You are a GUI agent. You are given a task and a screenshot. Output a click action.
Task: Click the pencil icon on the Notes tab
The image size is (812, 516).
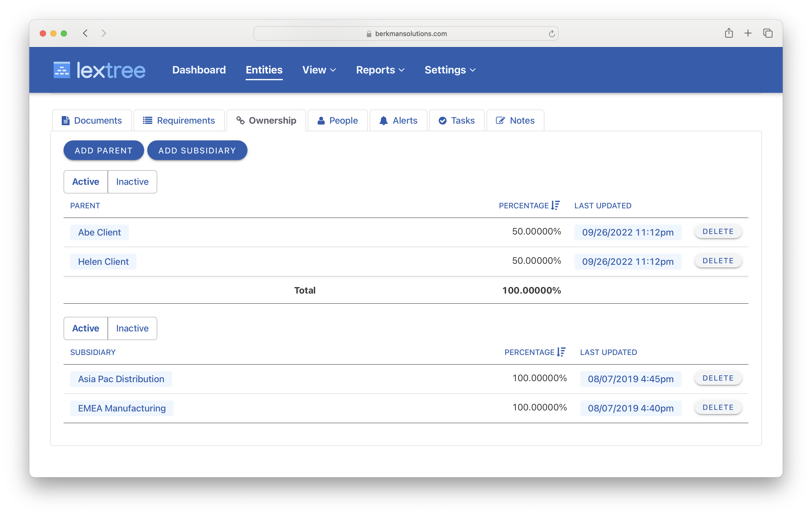[500, 120]
